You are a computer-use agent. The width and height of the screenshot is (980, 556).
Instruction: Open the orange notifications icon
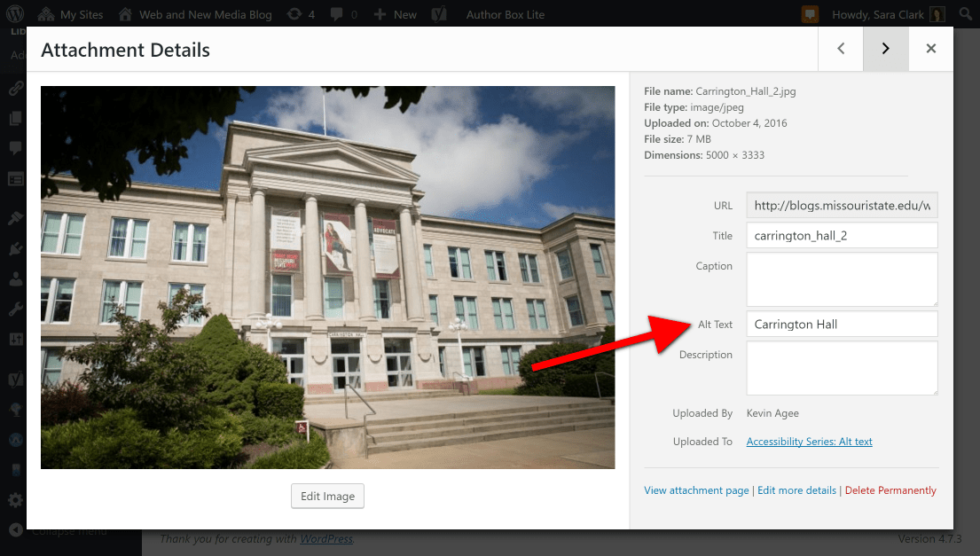point(810,14)
